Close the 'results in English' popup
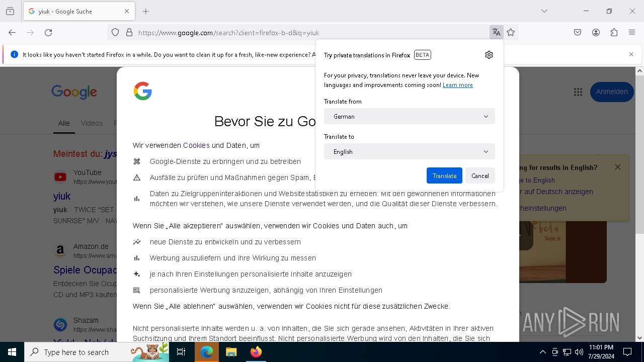The height and width of the screenshot is (362, 644). pyautogui.click(x=618, y=167)
